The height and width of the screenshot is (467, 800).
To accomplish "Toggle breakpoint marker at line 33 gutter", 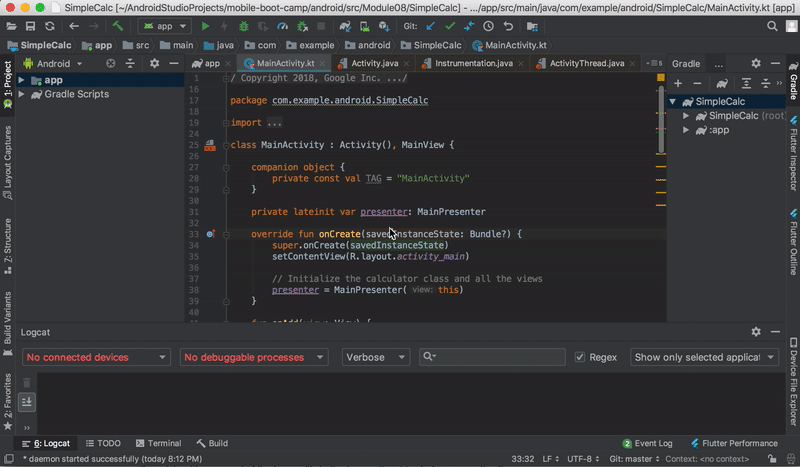I will pos(210,234).
